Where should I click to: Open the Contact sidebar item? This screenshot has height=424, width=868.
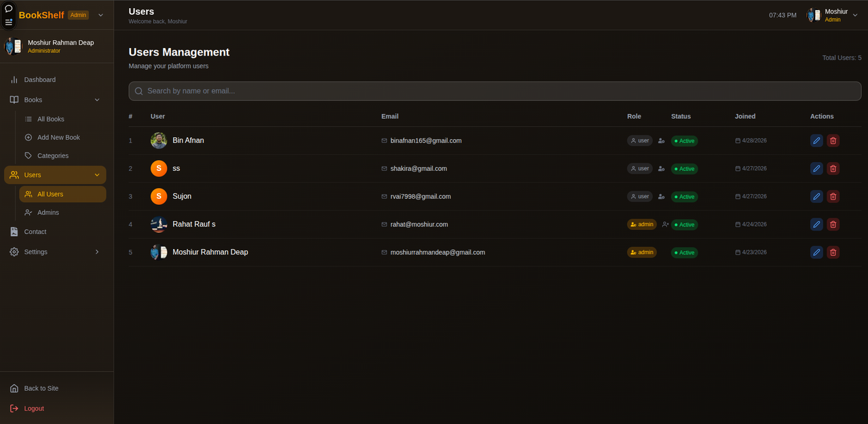(x=55, y=231)
